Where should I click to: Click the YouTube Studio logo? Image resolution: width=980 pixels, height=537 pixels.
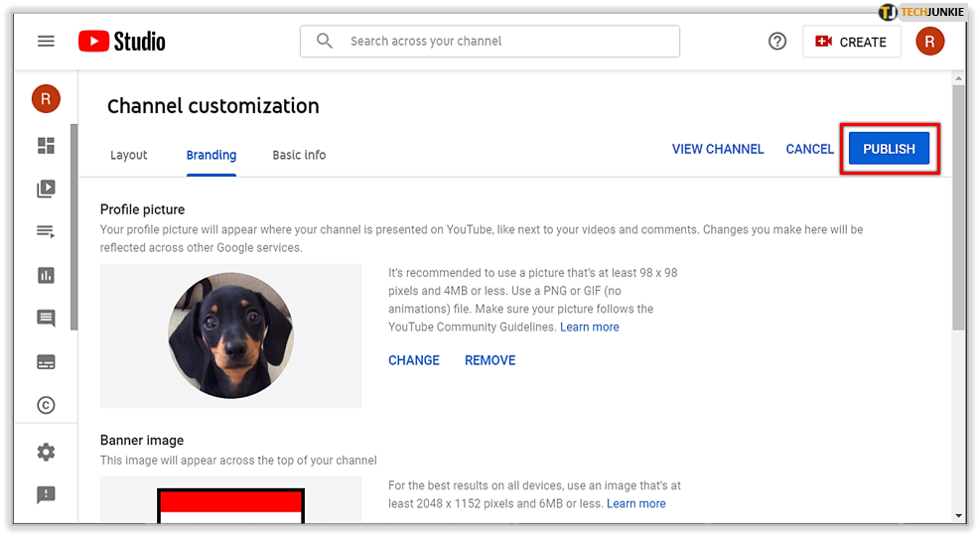coord(122,42)
